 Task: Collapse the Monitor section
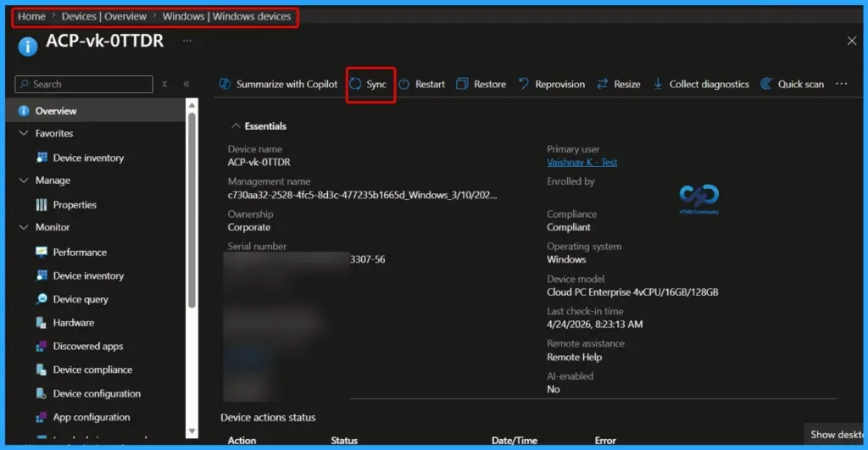point(24,227)
